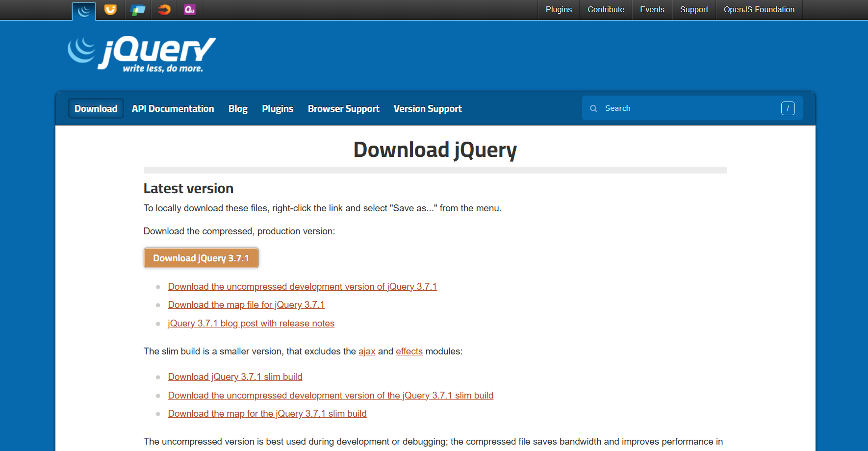The image size is (868, 451).
Task: Select the jQuery Core project icon
Action: pos(83,10)
